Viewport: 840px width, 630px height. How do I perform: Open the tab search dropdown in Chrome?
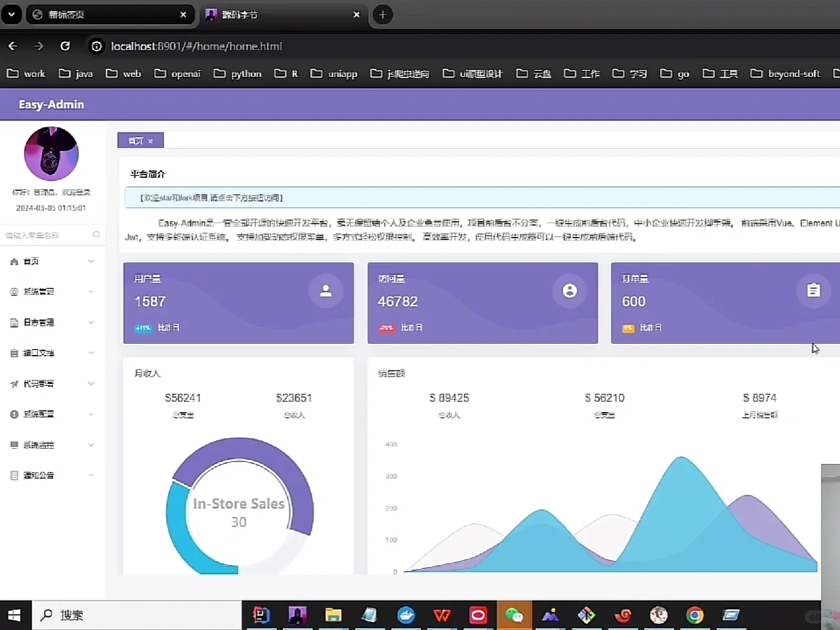click(11, 14)
